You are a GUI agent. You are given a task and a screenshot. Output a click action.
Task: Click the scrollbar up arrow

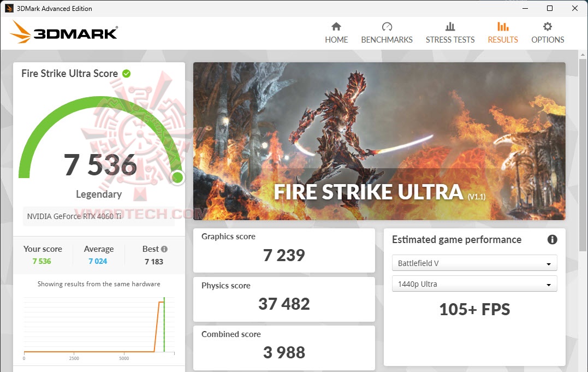[x=583, y=55]
